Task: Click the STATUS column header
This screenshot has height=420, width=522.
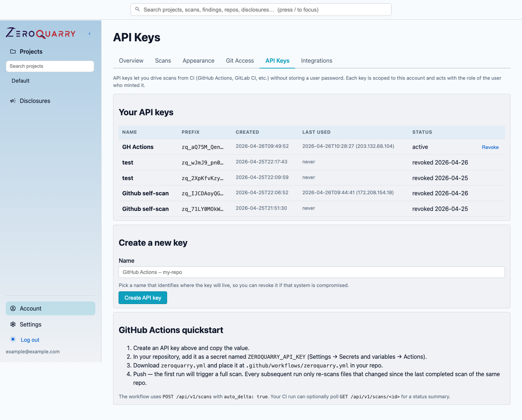Action: click(x=422, y=132)
